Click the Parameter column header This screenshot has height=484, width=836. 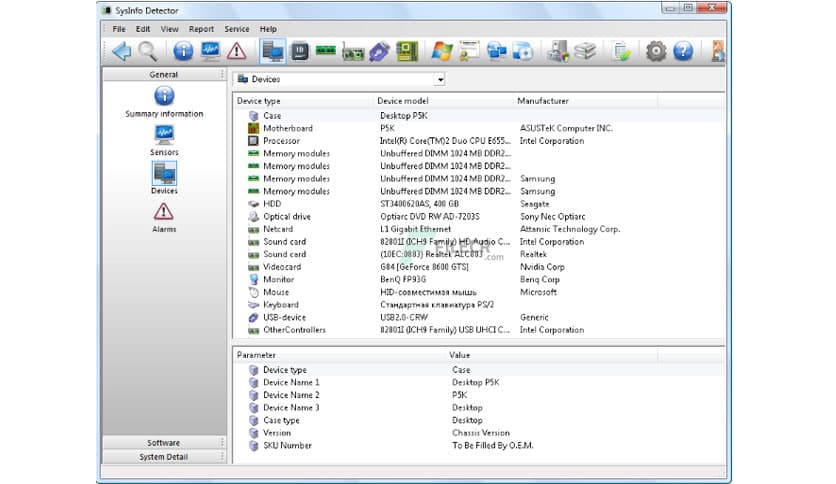[339, 355]
